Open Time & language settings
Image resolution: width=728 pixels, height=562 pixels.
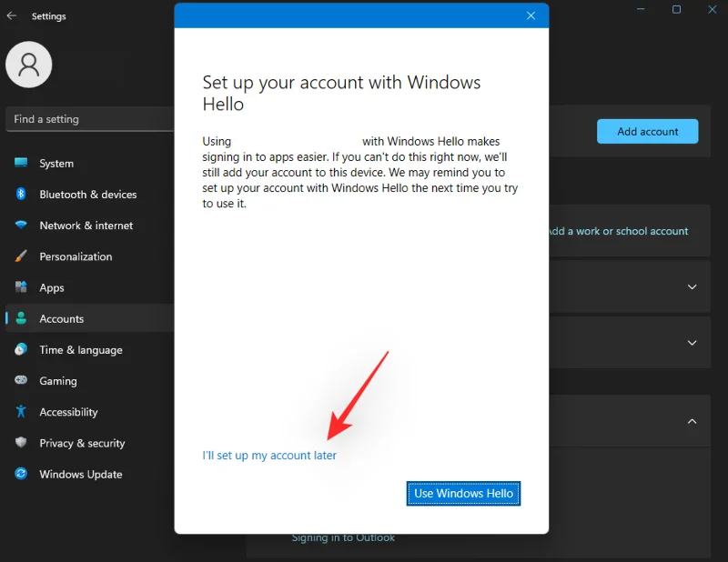[81, 350]
